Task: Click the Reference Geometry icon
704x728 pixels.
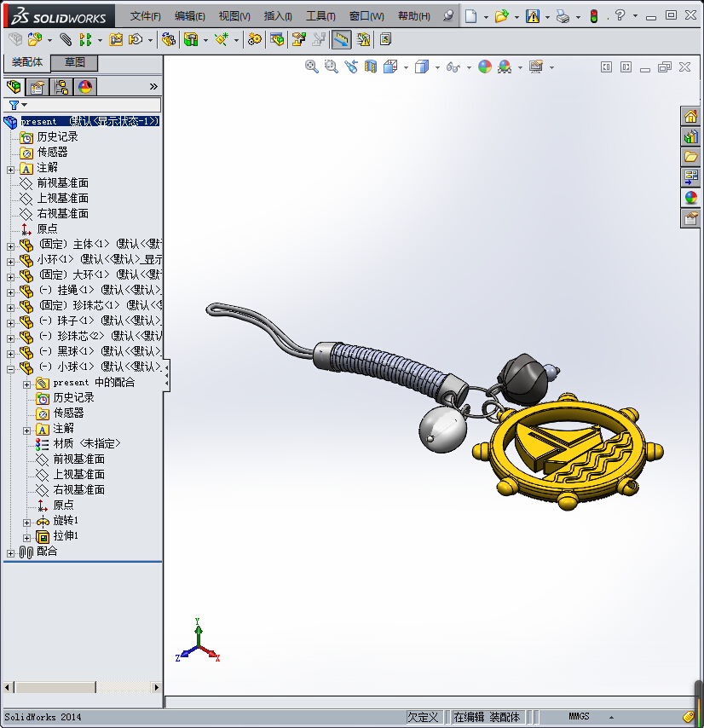Action: tap(222, 39)
